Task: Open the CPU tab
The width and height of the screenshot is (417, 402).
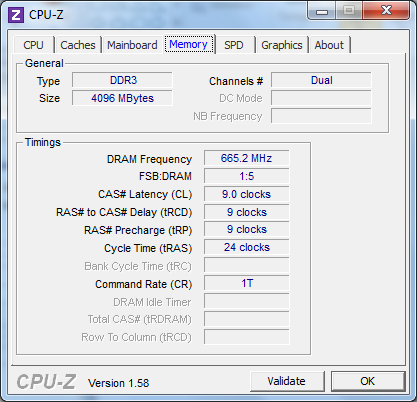Action: (33, 45)
